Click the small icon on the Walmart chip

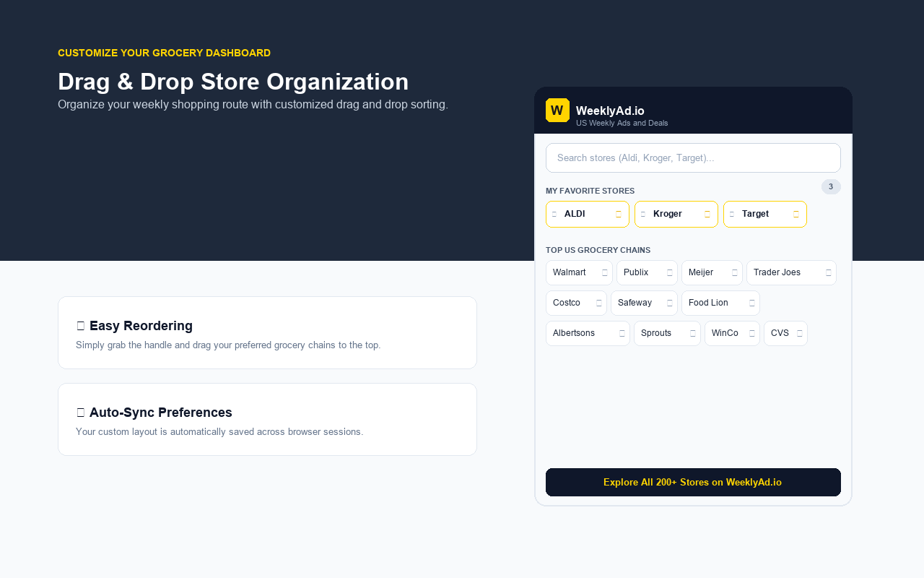pos(605,273)
